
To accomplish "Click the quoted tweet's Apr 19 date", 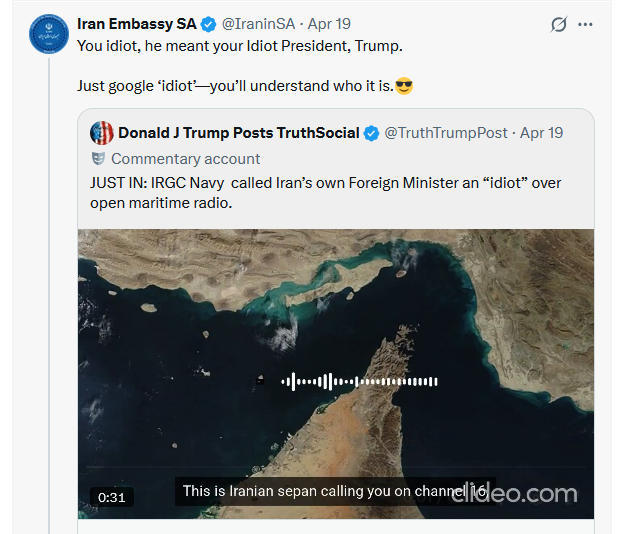I will 542,133.
